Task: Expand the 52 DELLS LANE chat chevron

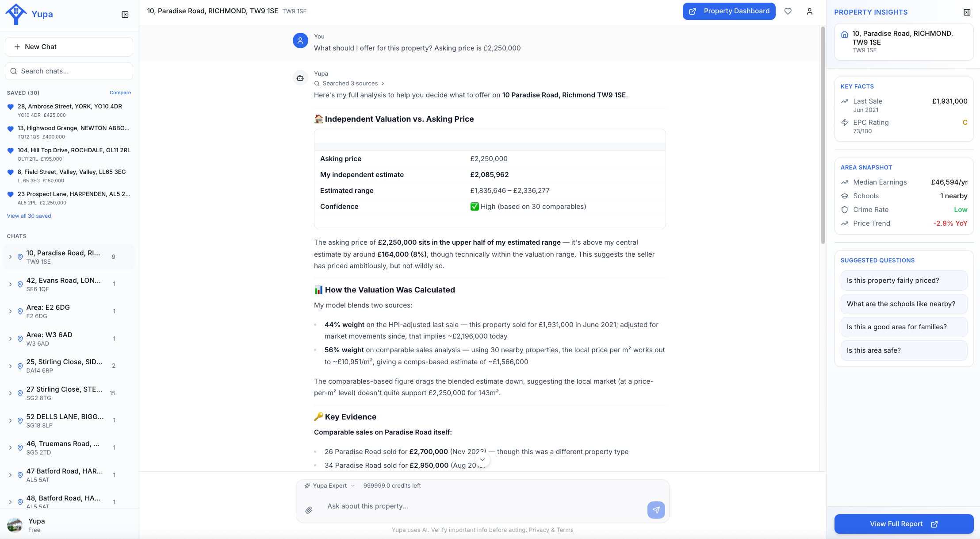Action: coord(10,420)
